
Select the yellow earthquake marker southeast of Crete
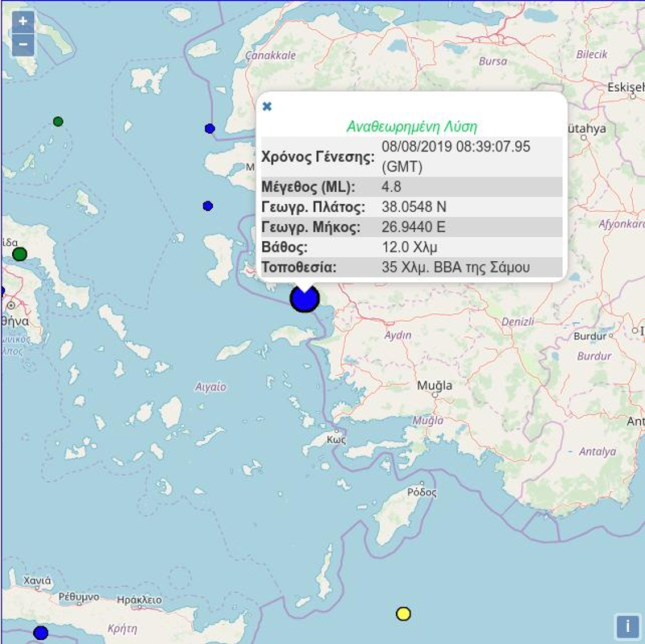coord(403,613)
